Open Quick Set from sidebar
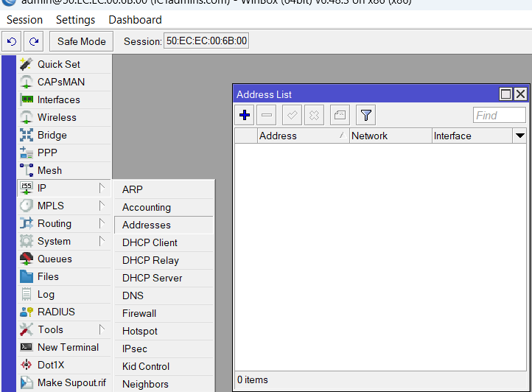532x392 pixels. coord(64,64)
